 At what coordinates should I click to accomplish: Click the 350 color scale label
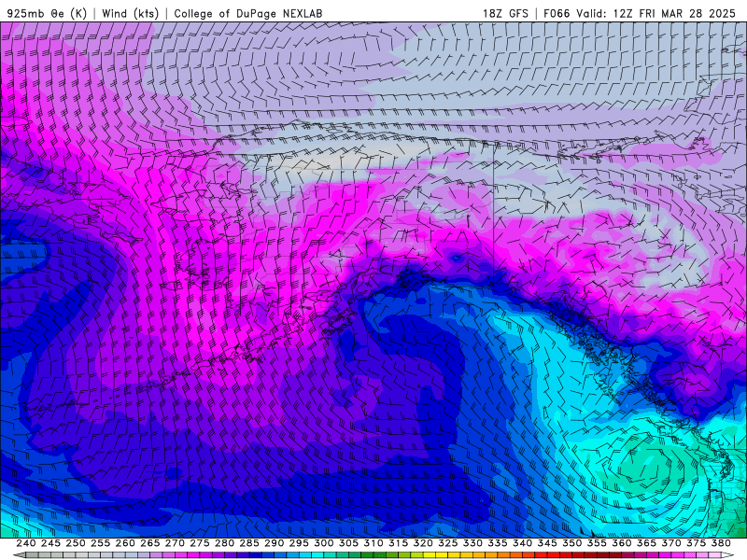pos(571,543)
